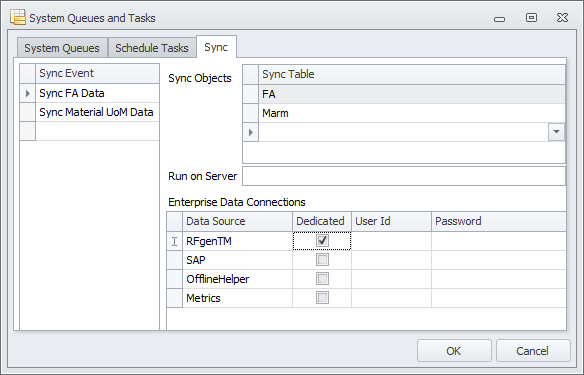Click the User Id cell for RFgenTM
The width and height of the screenshot is (584, 375).
[391, 241]
